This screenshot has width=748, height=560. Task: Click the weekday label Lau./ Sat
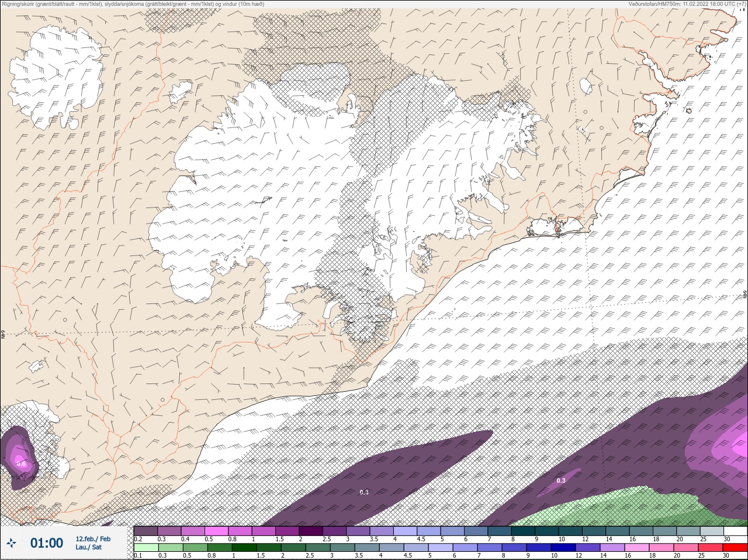click(88, 547)
